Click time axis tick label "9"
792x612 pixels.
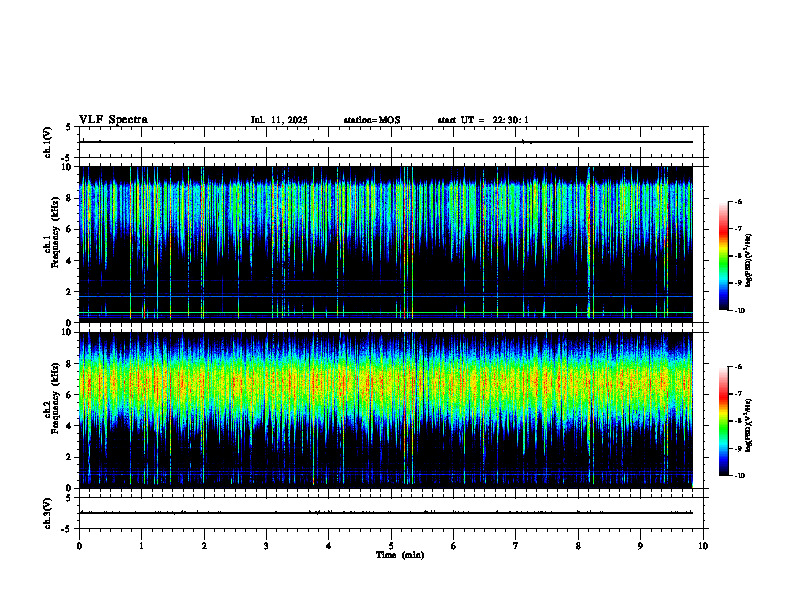(640, 546)
